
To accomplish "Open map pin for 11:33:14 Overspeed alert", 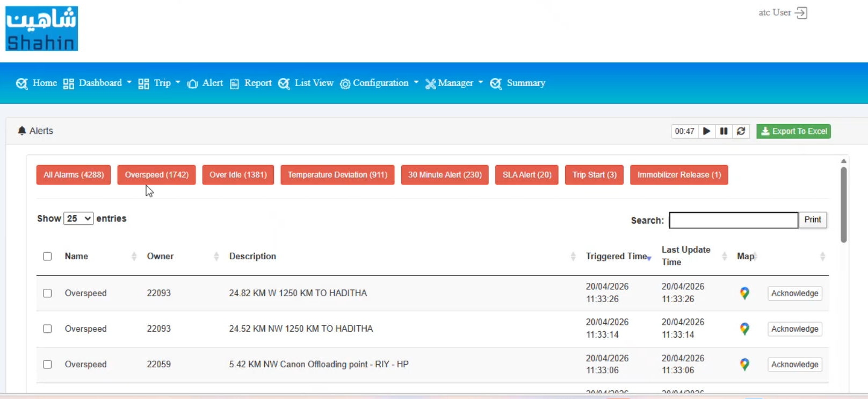I will pos(744,329).
